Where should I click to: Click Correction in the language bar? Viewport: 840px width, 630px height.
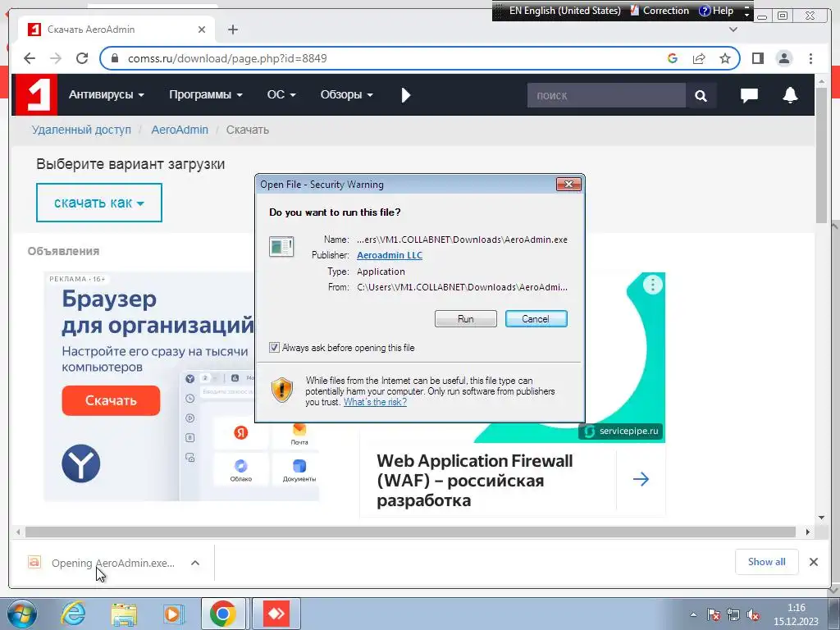coord(660,11)
